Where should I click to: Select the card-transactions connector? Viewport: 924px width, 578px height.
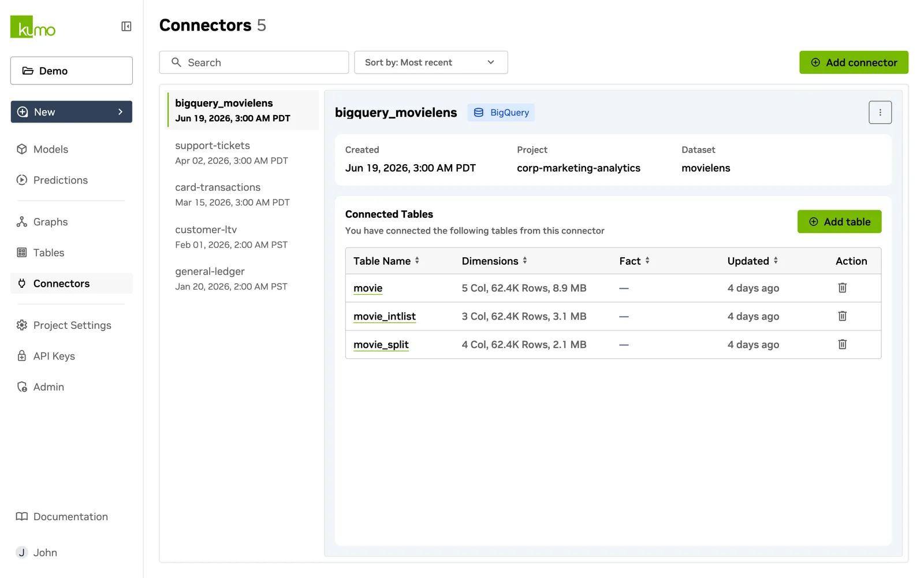pyautogui.click(x=243, y=195)
